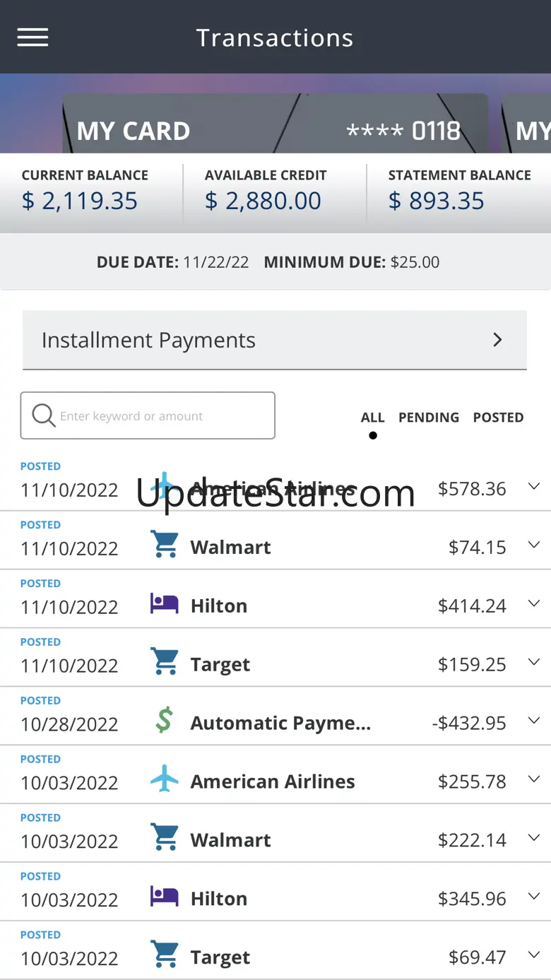Select the MY CARD ending 0118

tap(275, 126)
